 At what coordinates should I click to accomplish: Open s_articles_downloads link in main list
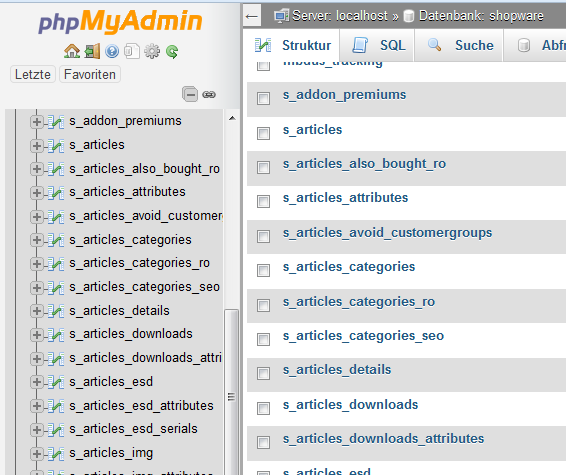(351, 405)
